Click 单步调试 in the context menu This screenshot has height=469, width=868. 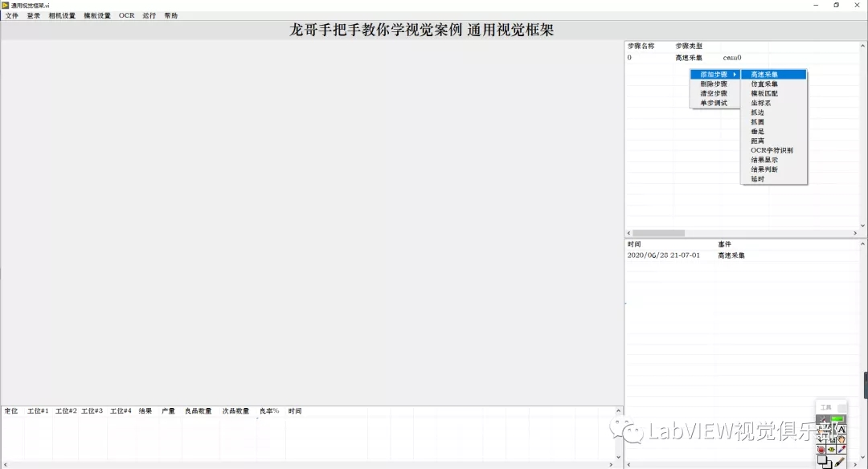click(x=714, y=103)
